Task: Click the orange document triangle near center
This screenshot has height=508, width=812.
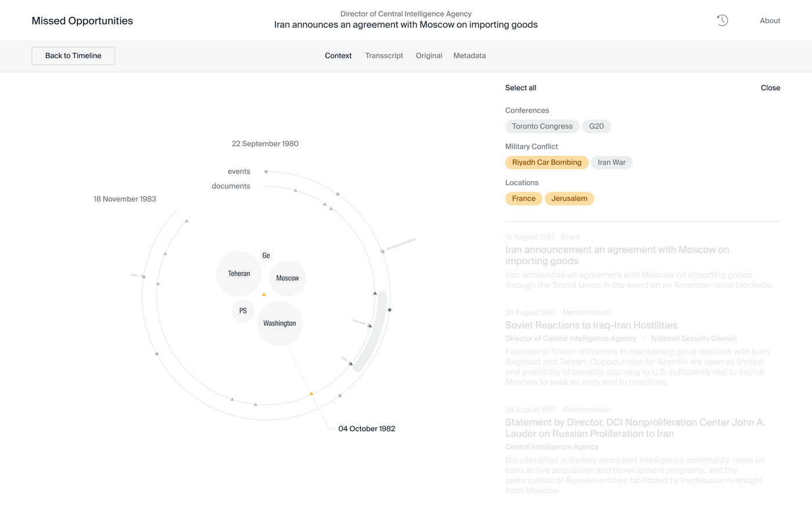Action: point(264,294)
